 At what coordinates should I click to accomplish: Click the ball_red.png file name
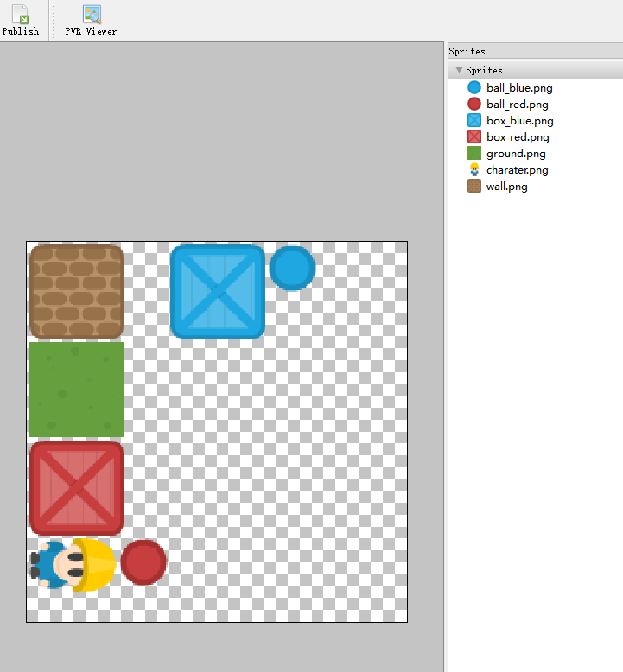tap(517, 105)
